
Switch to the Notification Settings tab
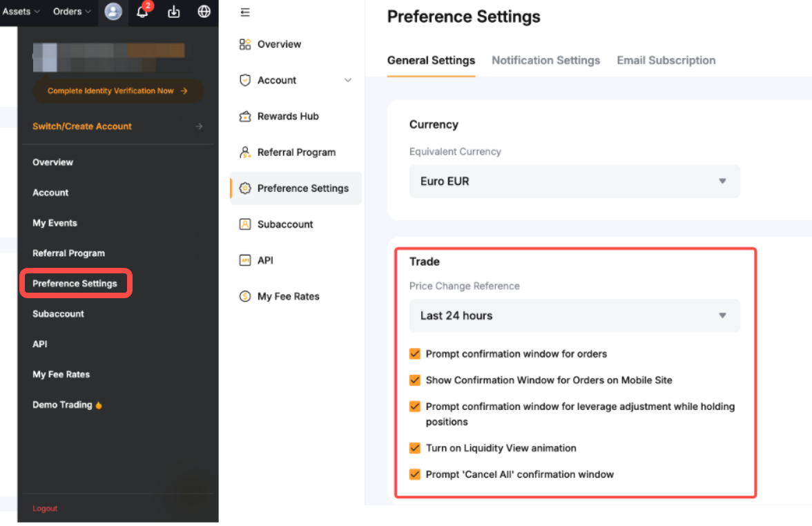tap(545, 61)
